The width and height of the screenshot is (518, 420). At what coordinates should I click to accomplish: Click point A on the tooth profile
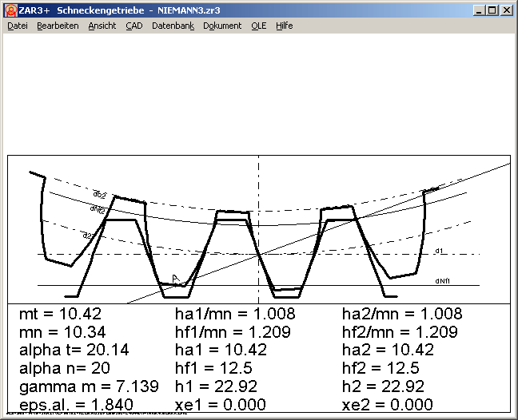[175, 279]
